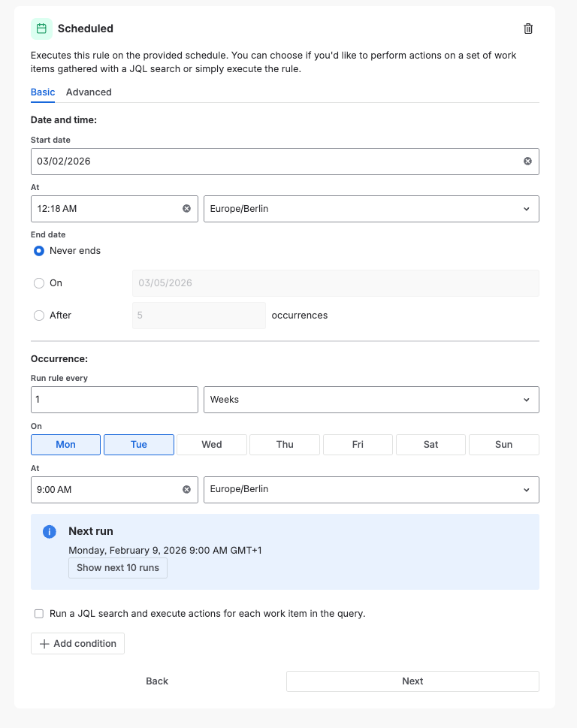Clear the 9:00 AM occurrence time
The width and height of the screenshot is (577, 728).
click(x=186, y=489)
